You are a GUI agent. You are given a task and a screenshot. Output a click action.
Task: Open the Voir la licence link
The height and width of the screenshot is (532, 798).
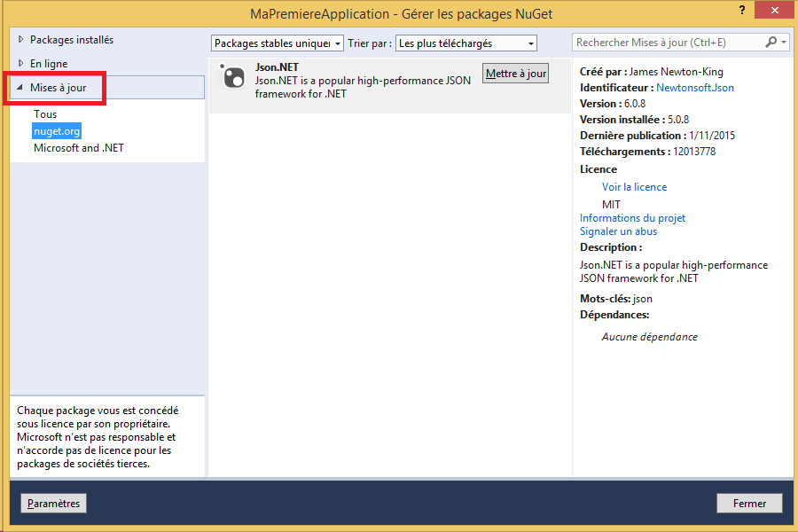pos(634,187)
